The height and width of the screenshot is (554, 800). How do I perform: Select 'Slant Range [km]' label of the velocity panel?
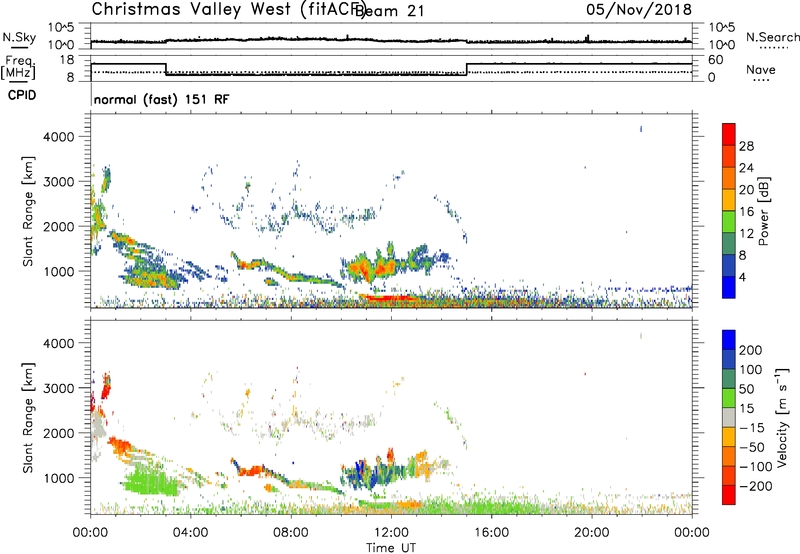coord(28,417)
